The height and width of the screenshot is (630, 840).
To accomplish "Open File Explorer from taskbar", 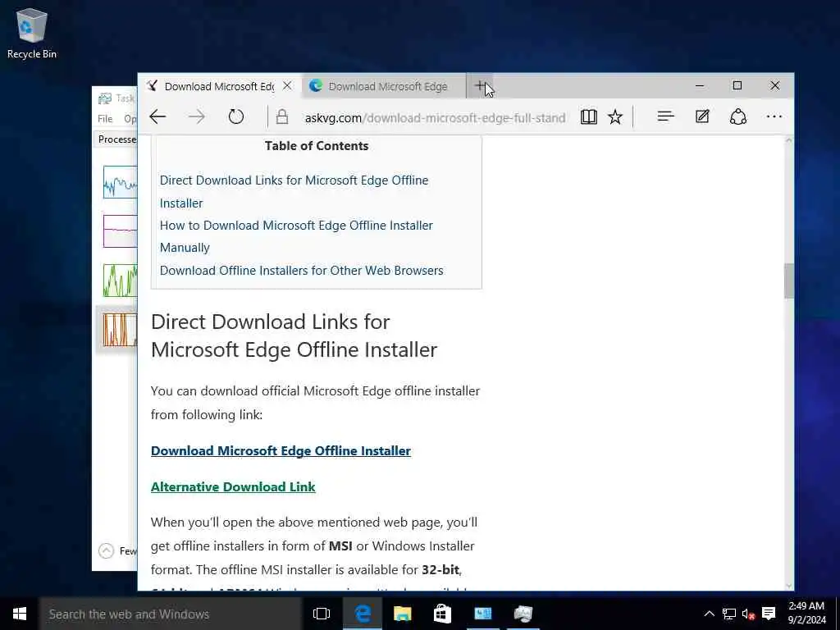I will click(x=402, y=614).
